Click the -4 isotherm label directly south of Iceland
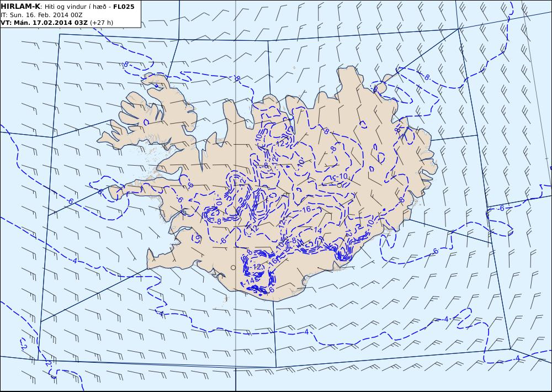The height and width of the screenshot is (392, 552). pyautogui.click(x=306, y=332)
